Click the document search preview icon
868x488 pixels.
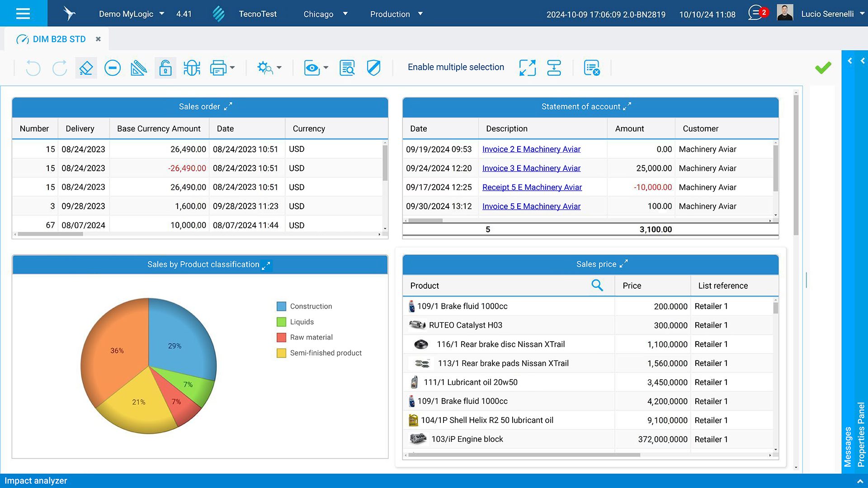(347, 68)
